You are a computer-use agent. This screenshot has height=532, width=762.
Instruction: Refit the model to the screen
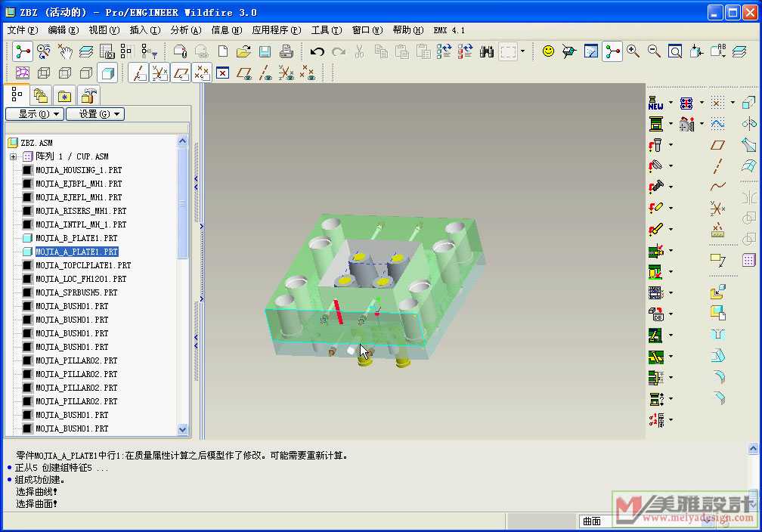674,51
